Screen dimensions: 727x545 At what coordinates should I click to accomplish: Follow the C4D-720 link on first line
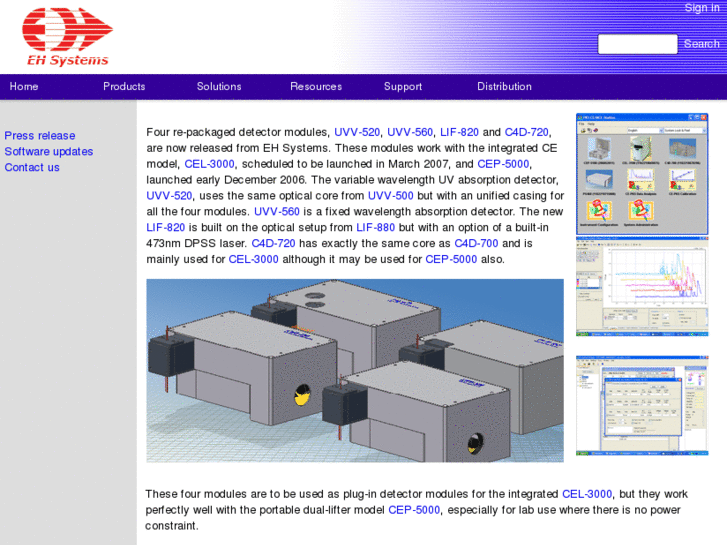tap(526, 132)
